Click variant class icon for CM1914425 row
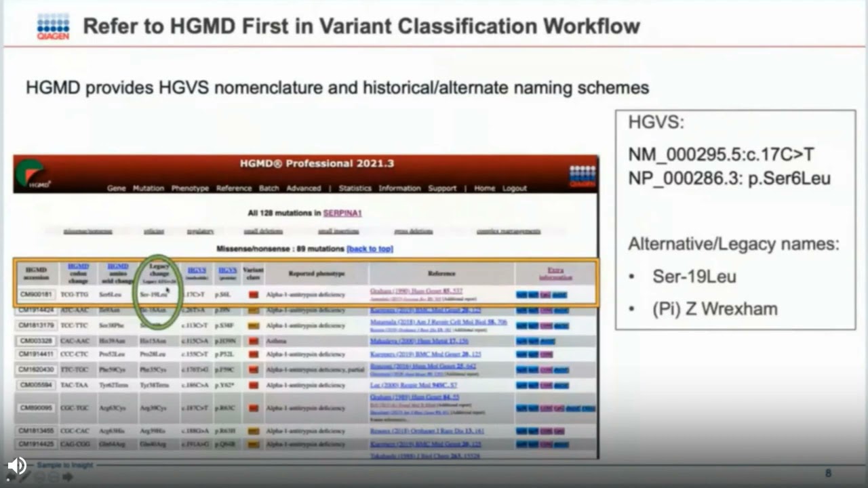The image size is (868, 488). click(253, 444)
